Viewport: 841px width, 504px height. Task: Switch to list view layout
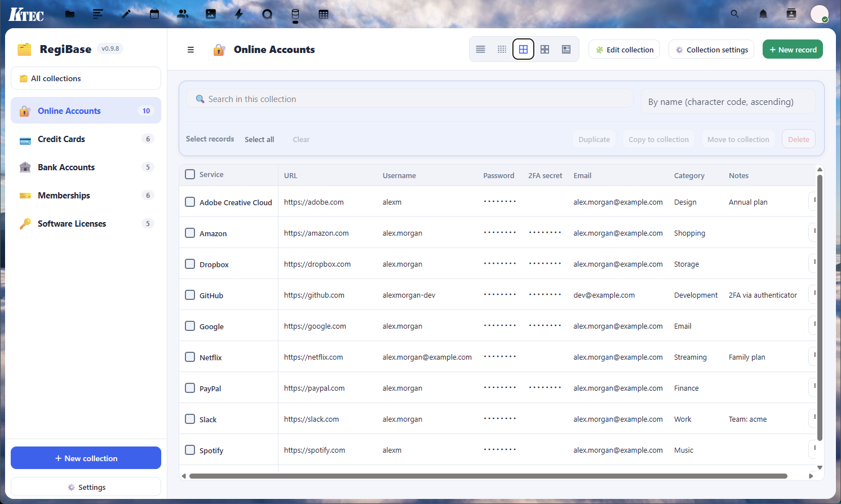(480, 50)
